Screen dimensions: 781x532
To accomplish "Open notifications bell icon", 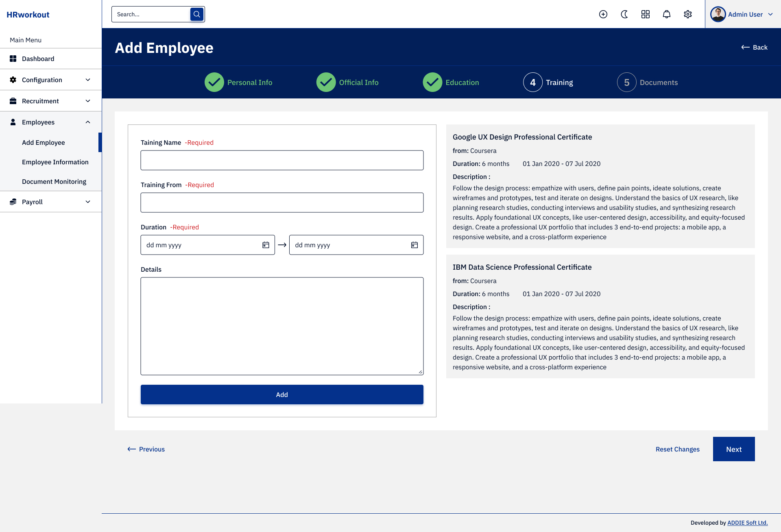I will [667, 14].
